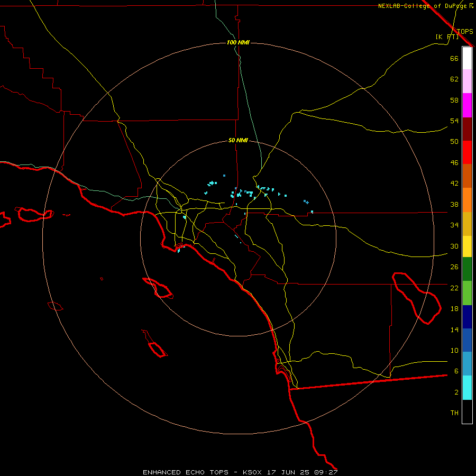The width and height of the screenshot is (476, 476).
Task: Click the light green color scale swatch
Action: pyautogui.click(x=467, y=293)
